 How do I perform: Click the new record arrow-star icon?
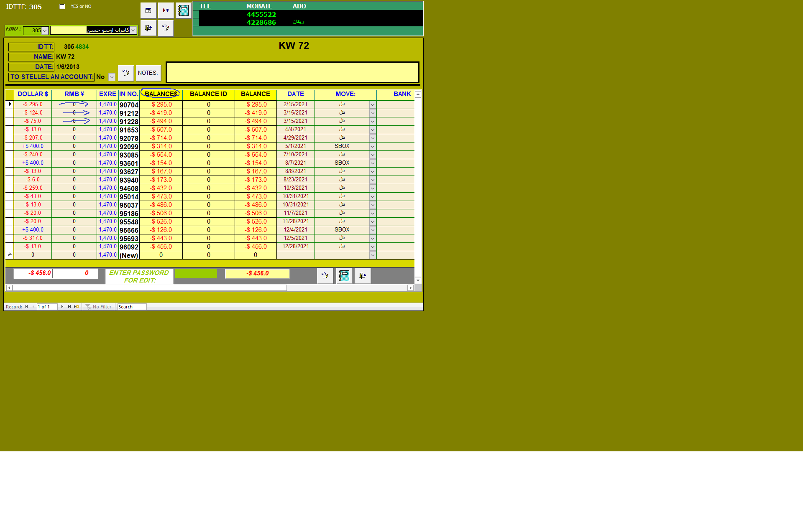166,10
